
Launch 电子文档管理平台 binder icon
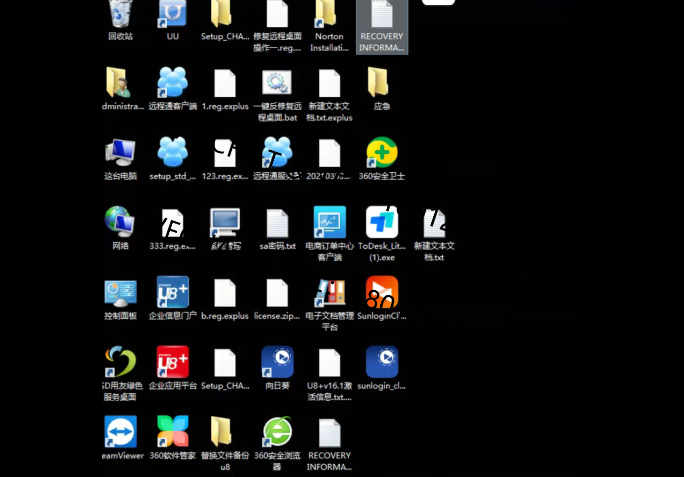(x=329, y=292)
